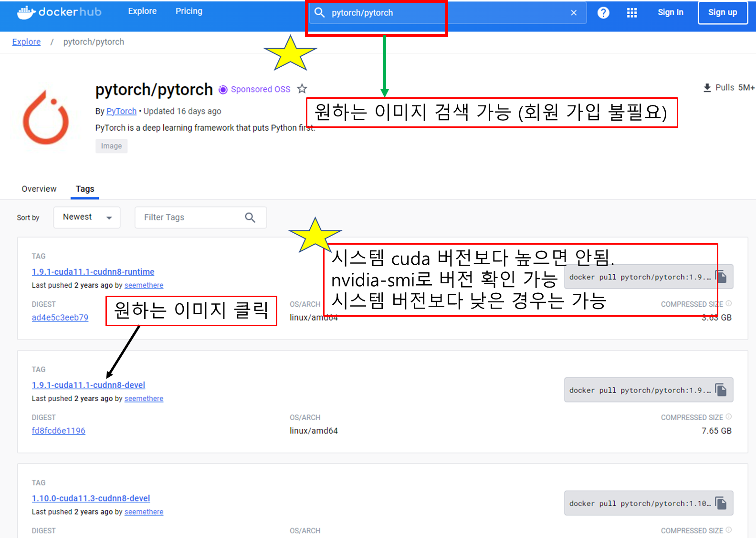Select the Tags tab
Image resolution: width=756 pixels, height=538 pixels.
click(85, 189)
